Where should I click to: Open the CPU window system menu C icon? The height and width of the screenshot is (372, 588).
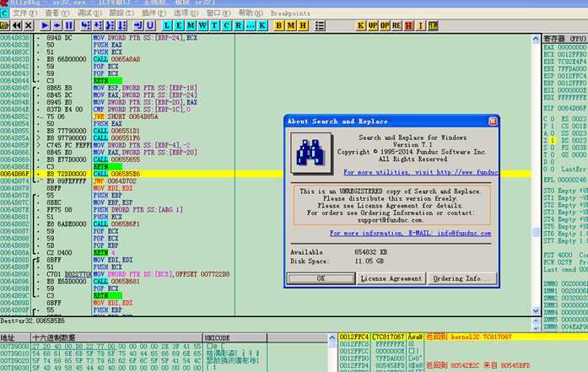tap(4, 13)
